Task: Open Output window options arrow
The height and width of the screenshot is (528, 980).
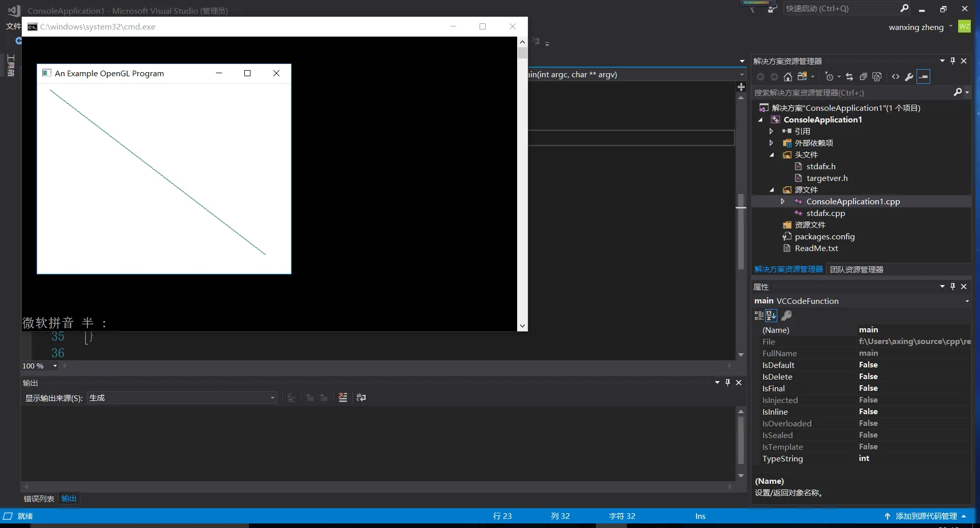Action: tap(717, 383)
